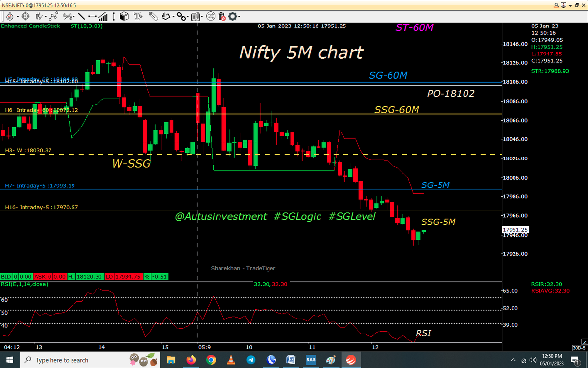The image size is (588, 368).
Task: Select the crosshair tool on the toolbar
Action: click(24, 16)
